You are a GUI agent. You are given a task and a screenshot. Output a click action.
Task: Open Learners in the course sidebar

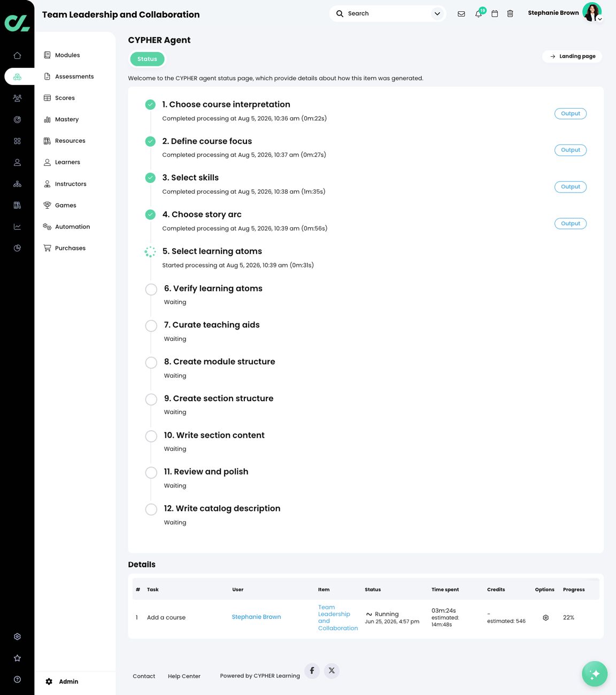(67, 162)
